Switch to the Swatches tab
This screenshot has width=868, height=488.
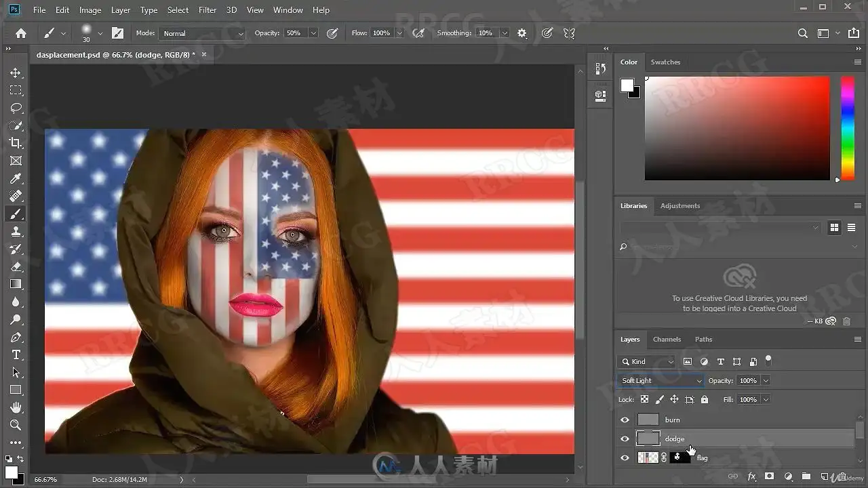click(665, 62)
